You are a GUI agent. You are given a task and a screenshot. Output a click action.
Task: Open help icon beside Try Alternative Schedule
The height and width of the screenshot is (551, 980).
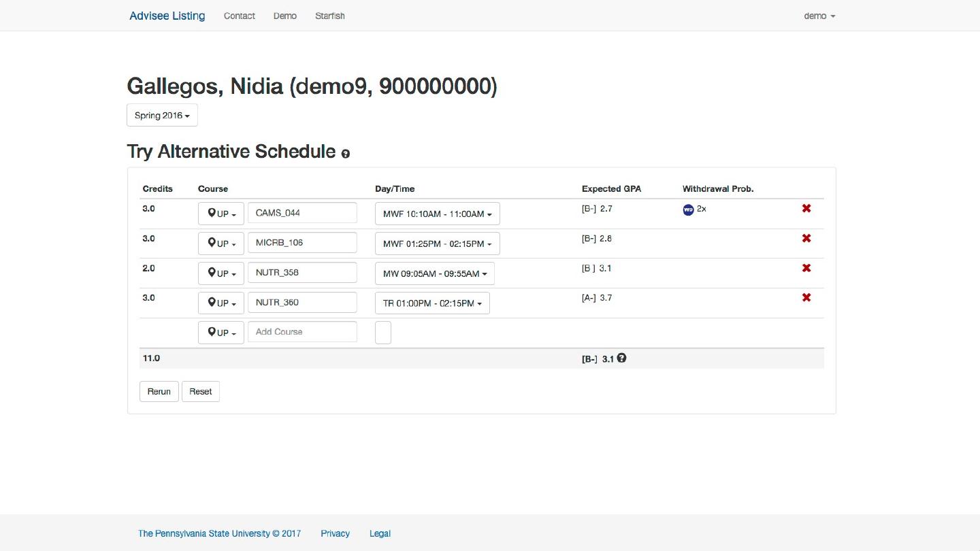345,154
